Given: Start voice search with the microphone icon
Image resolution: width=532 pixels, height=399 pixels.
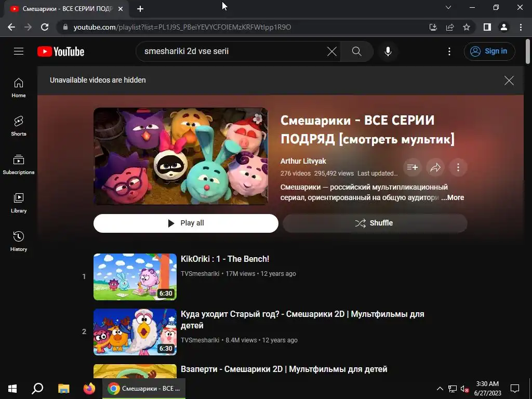Looking at the screenshot, I should 388,51.
